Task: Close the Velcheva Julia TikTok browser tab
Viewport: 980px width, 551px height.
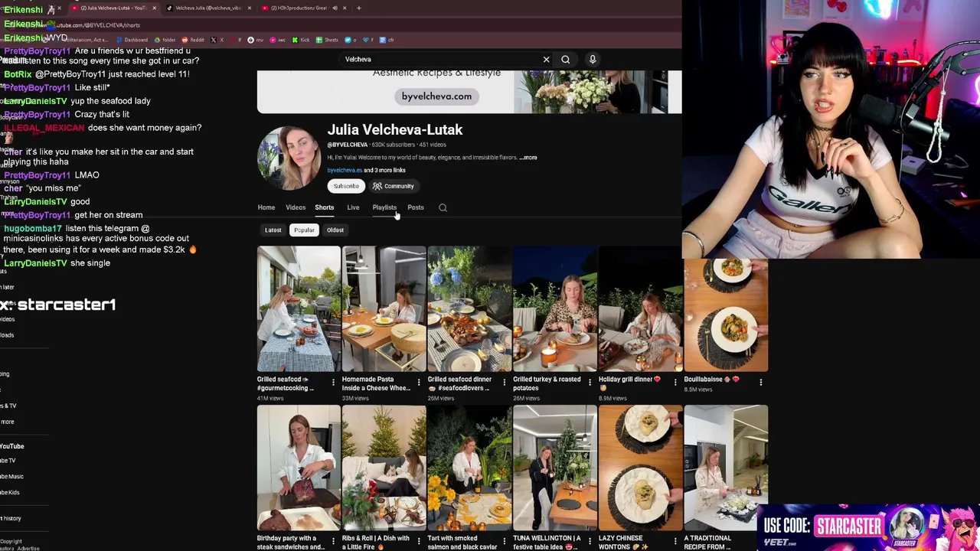Action: (249, 8)
